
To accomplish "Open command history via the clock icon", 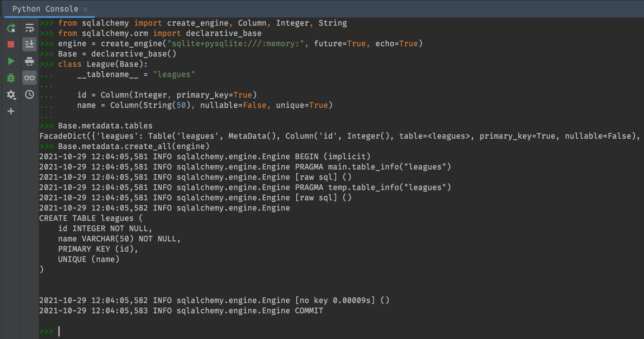I will click(x=30, y=95).
